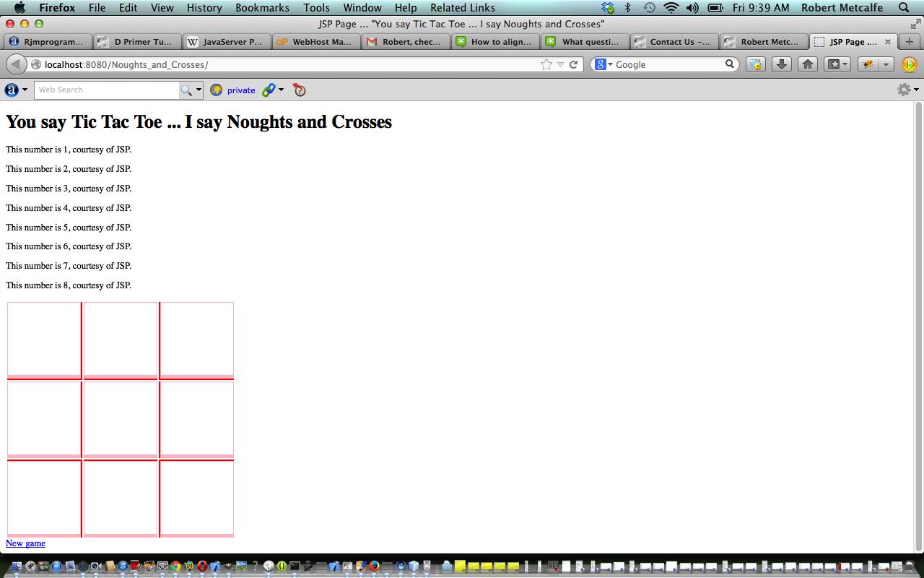Toggle full screen with the arrows icon
The width and height of the screenshot is (924, 578).
915,24
